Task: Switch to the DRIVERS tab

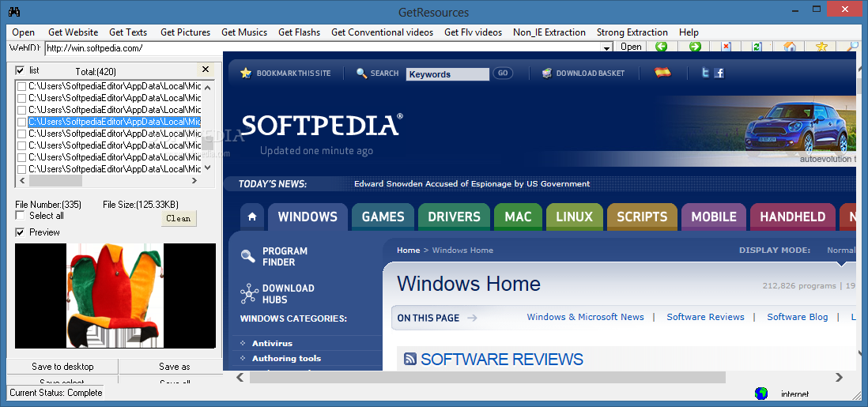Action: [x=454, y=217]
